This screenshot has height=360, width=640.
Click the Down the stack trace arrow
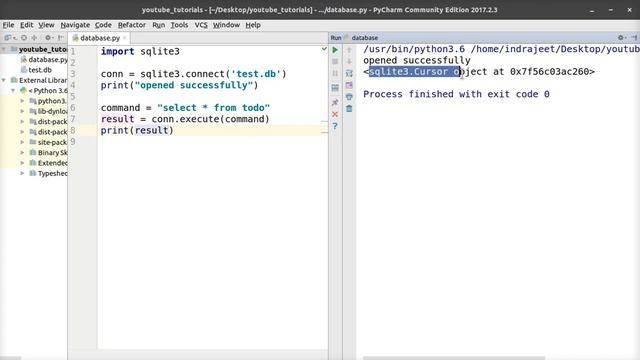[x=349, y=62]
